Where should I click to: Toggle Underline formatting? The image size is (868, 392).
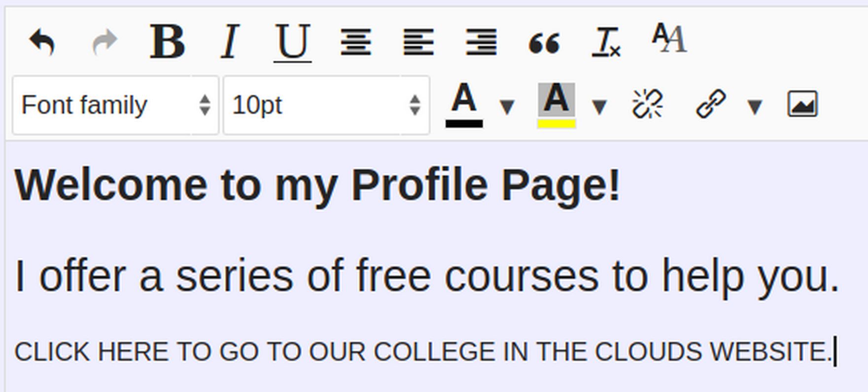[292, 42]
